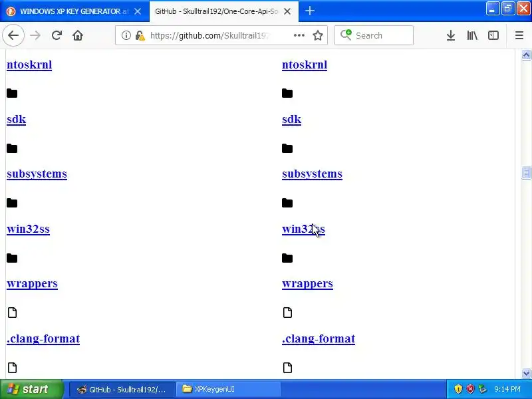Image resolution: width=532 pixels, height=399 pixels.
Task: Click the forward navigation arrow
Action: 35,35
